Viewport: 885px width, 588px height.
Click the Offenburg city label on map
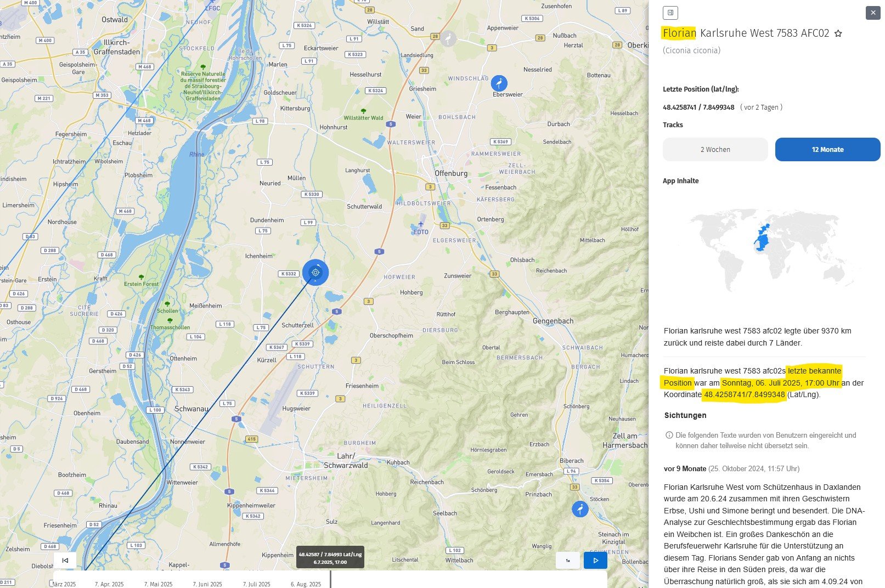point(451,173)
